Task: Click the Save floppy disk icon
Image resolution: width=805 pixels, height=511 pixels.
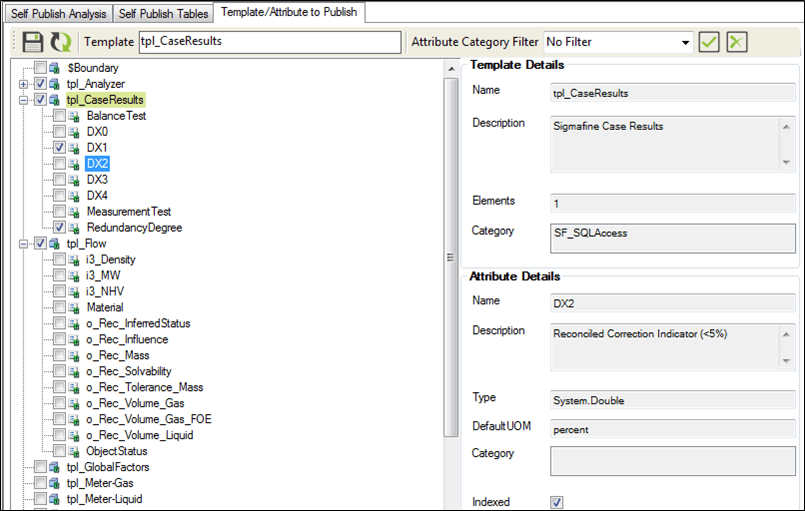Action: [x=32, y=42]
